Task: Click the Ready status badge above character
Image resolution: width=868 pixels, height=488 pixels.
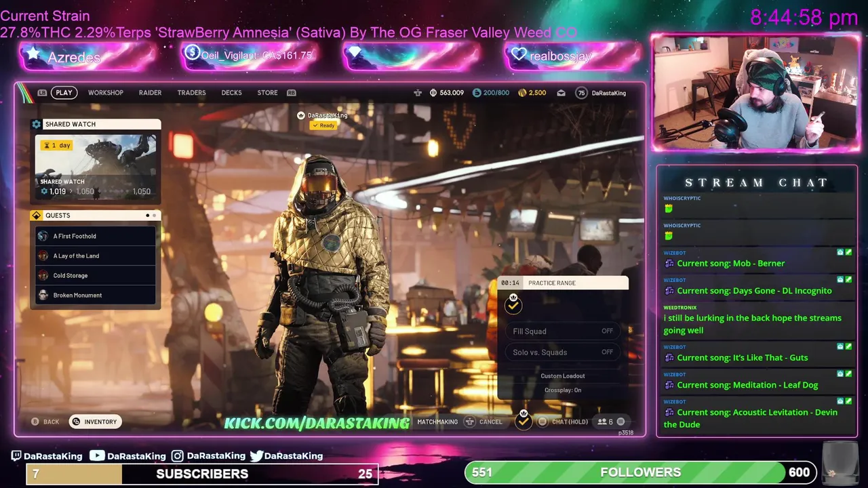Action: pos(323,125)
